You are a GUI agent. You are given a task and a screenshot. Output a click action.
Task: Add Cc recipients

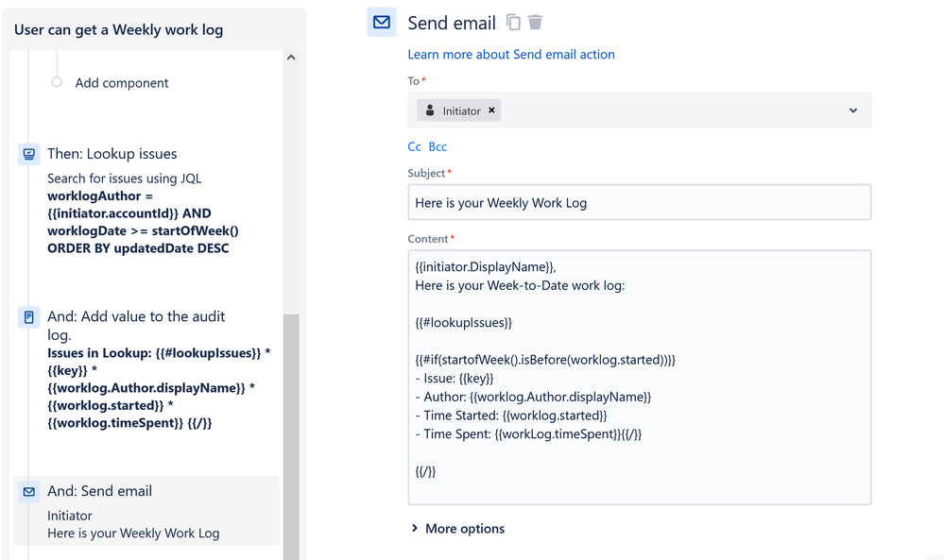(413, 146)
